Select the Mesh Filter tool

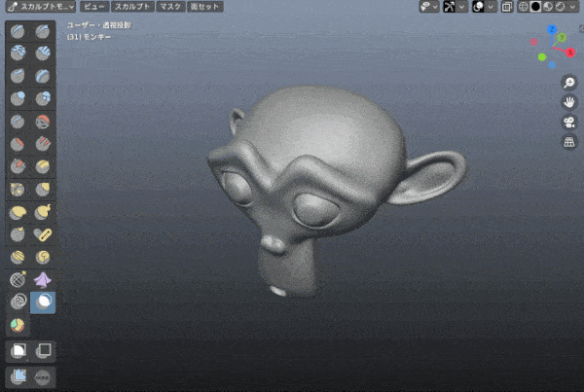point(18,377)
